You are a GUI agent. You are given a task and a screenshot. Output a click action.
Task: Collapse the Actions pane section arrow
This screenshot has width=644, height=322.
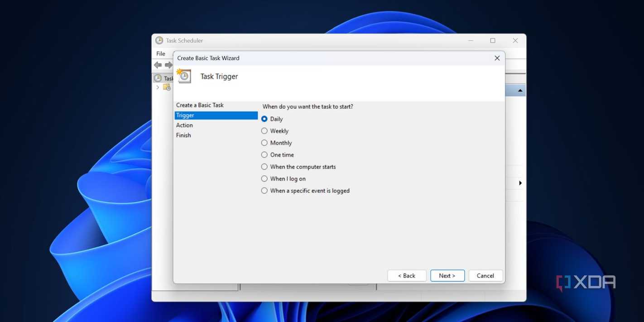coord(520,91)
